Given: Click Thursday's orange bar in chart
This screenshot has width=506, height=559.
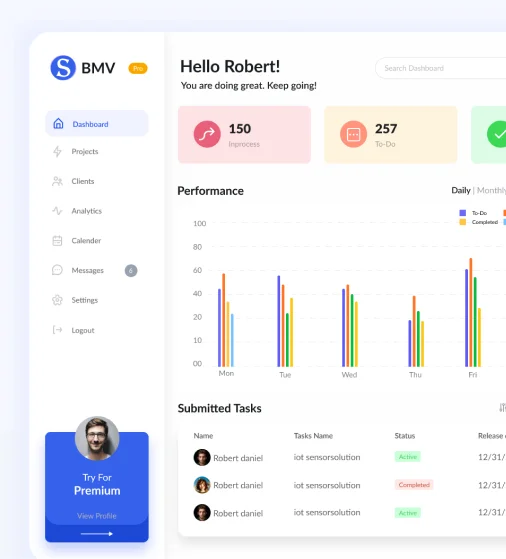Looking at the screenshot, I should [414, 331].
